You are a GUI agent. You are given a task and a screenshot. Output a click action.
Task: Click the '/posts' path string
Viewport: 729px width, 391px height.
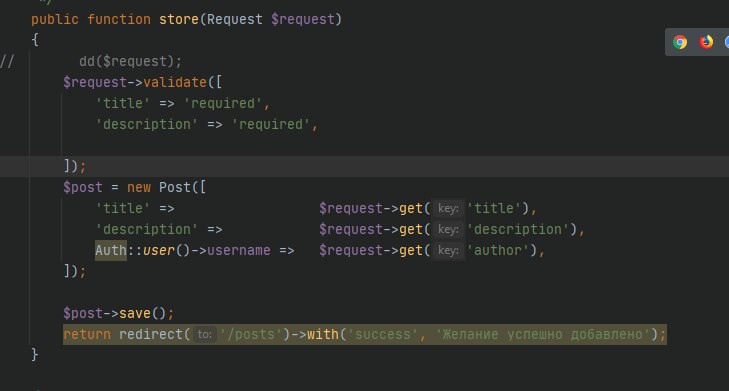click(251, 335)
